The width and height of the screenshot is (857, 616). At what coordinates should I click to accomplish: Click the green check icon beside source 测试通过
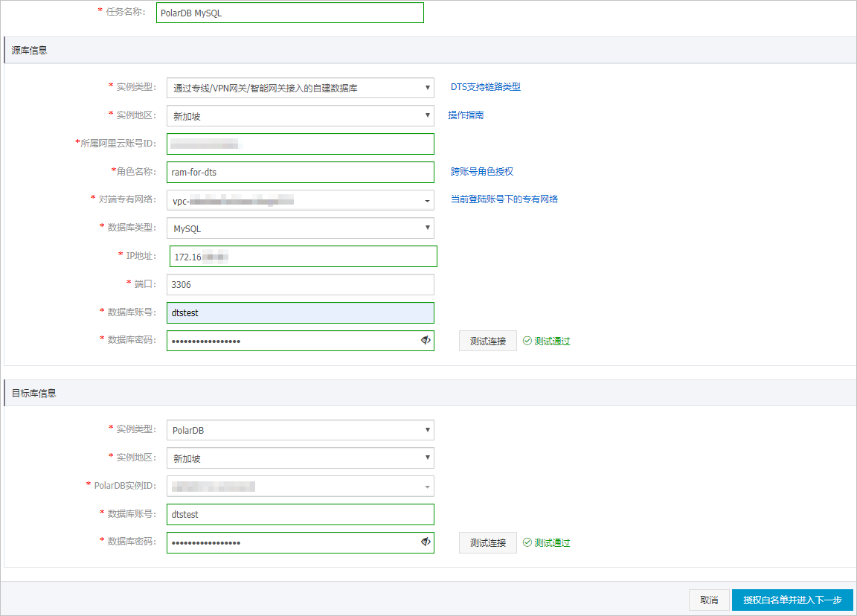pos(527,341)
